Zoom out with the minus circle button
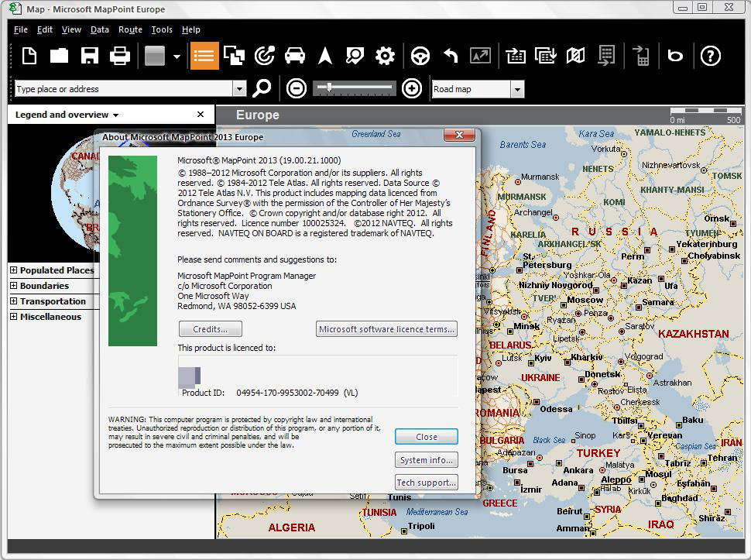 click(x=297, y=88)
